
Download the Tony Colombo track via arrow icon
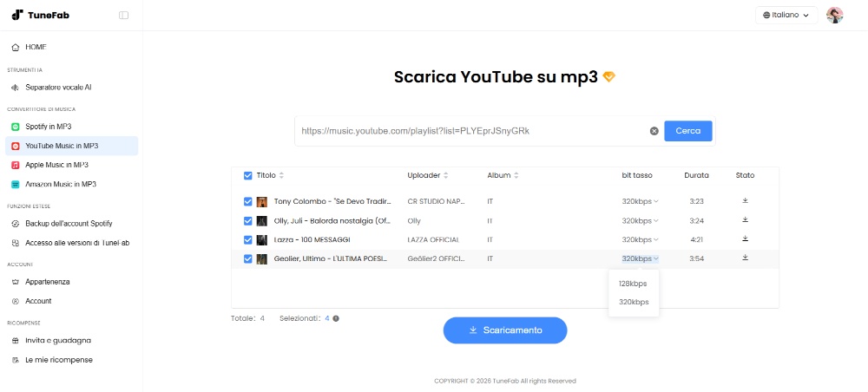[x=745, y=200]
